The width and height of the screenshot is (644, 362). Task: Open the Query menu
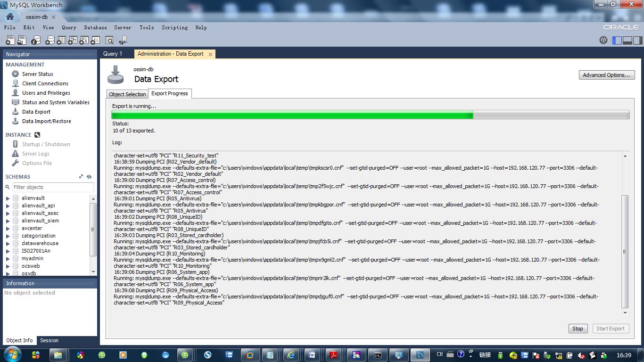(69, 27)
